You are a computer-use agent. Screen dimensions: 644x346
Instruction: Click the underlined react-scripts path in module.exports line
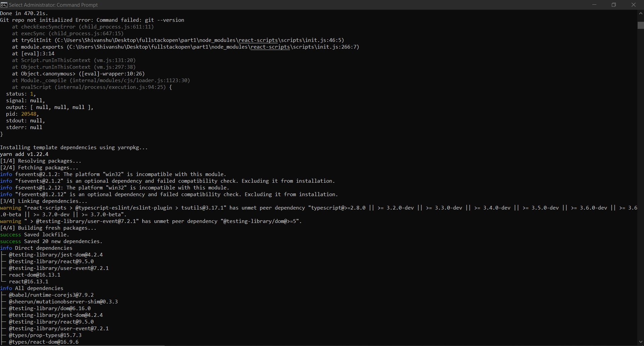(x=270, y=47)
